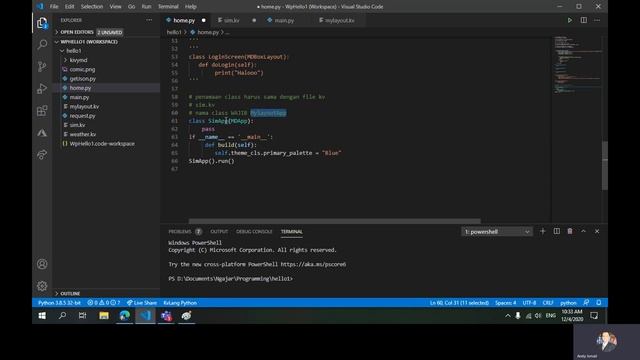Change CRLF end of line sequence

tap(548, 303)
